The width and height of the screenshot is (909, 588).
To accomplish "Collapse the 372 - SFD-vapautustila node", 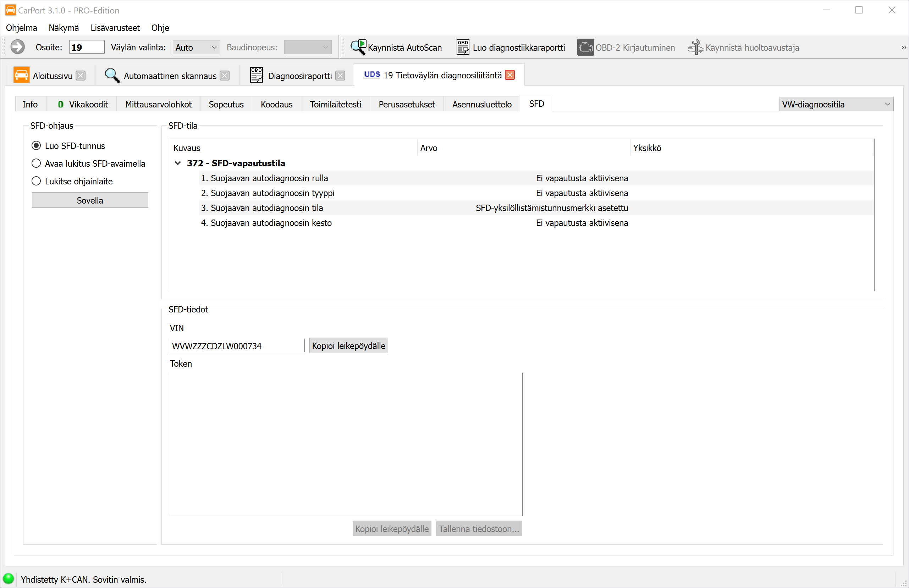I will coord(178,163).
